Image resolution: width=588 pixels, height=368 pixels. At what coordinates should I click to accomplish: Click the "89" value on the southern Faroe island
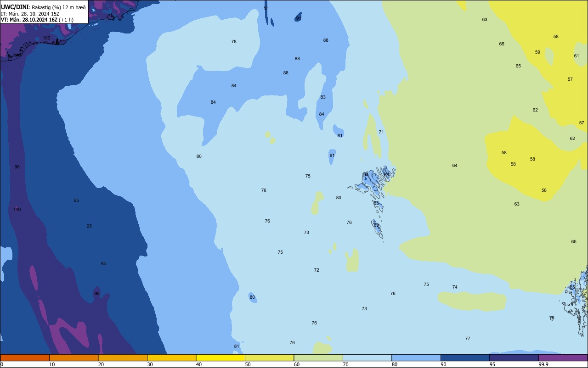point(376,225)
